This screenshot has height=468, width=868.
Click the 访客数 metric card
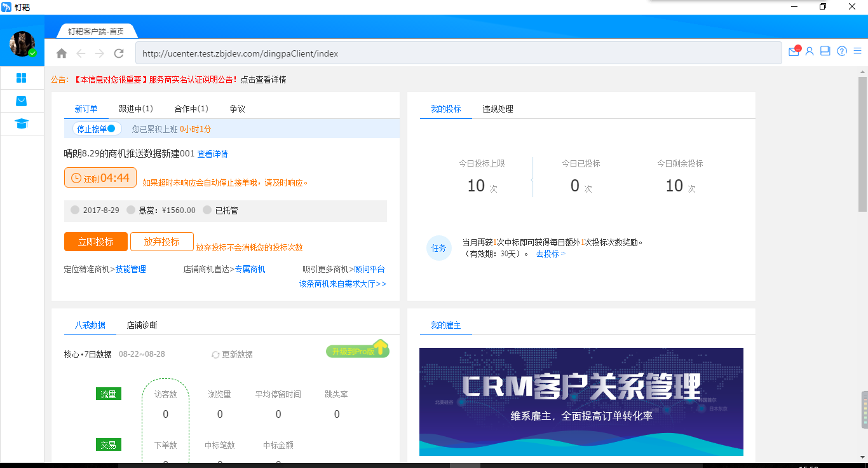coord(165,404)
